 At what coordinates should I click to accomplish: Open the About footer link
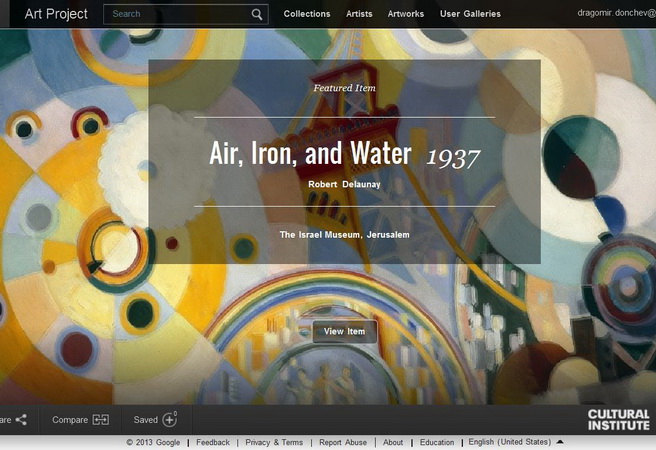click(x=393, y=442)
